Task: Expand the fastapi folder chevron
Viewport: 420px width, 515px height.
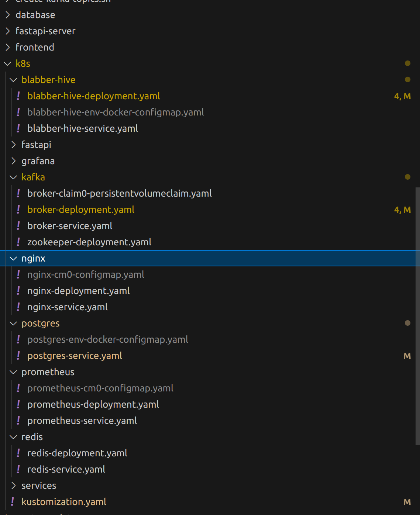Action: (x=14, y=145)
